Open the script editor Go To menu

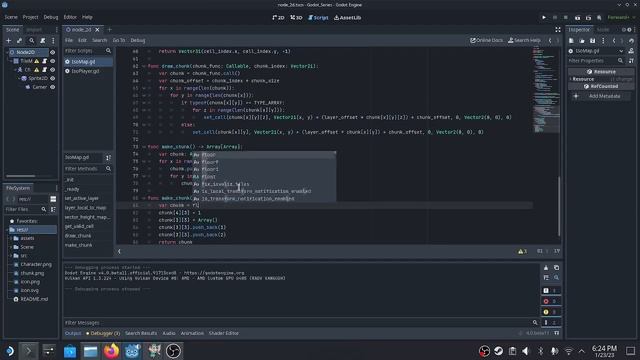click(119, 40)
